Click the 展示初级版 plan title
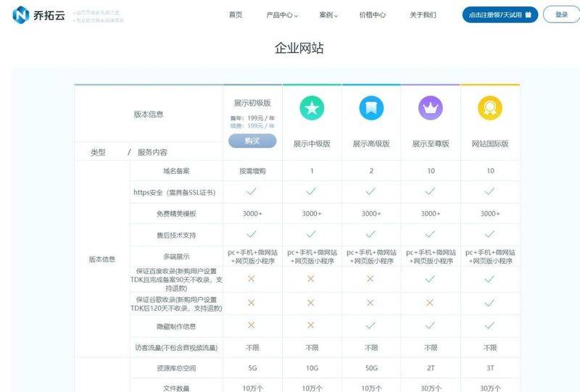The height and width of the screenshot is (392, 580). pyautogui.click(x=252, y=103)
